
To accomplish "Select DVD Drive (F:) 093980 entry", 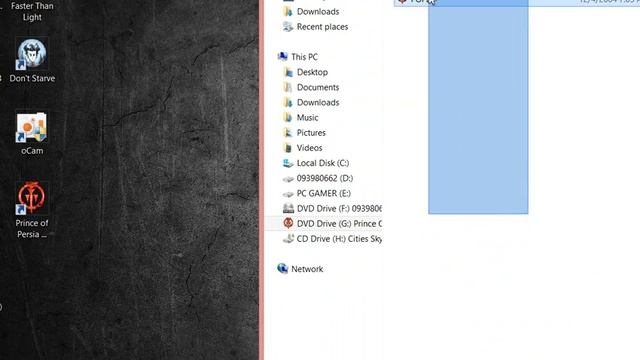I will point(339,209).
